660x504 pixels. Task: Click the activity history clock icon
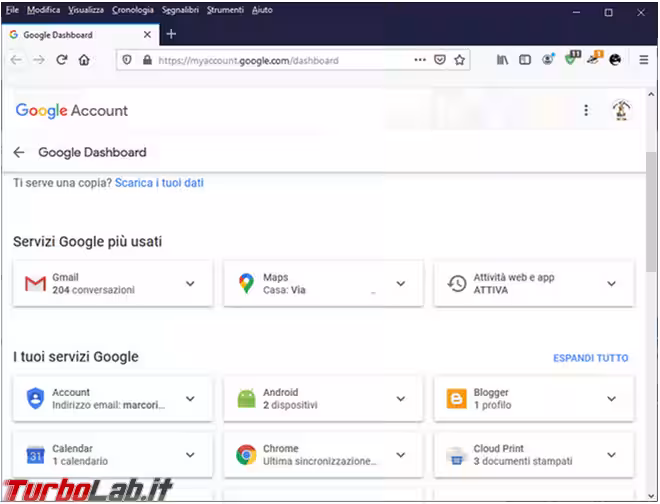[457, 283]
